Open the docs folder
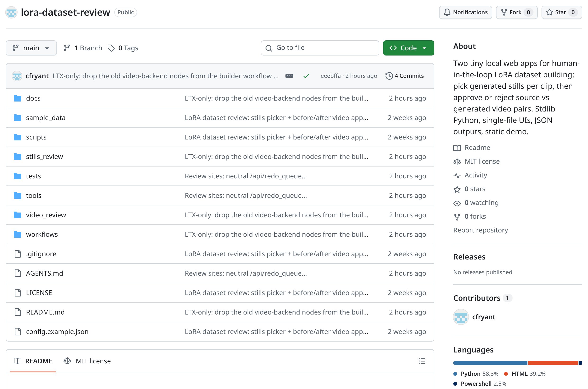The height and width of the screenshot is (389, 588). point(33,98)
